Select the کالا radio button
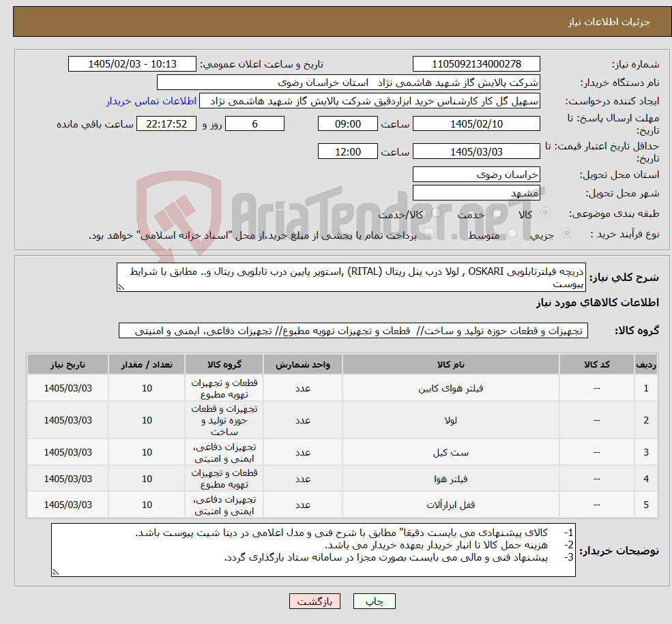 click(x=546, y=212)
